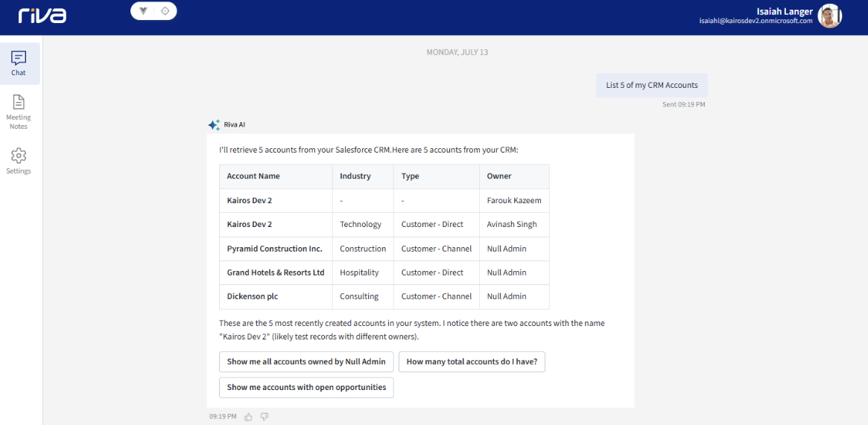Click the Monday, July 13 date label
The height and width of the screenshot is (425, 868).
457,53
